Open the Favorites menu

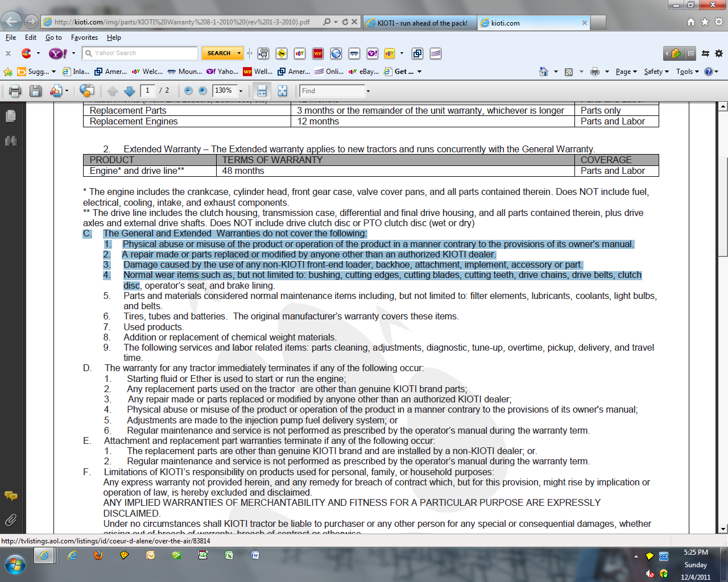click(x=84, y=38)
